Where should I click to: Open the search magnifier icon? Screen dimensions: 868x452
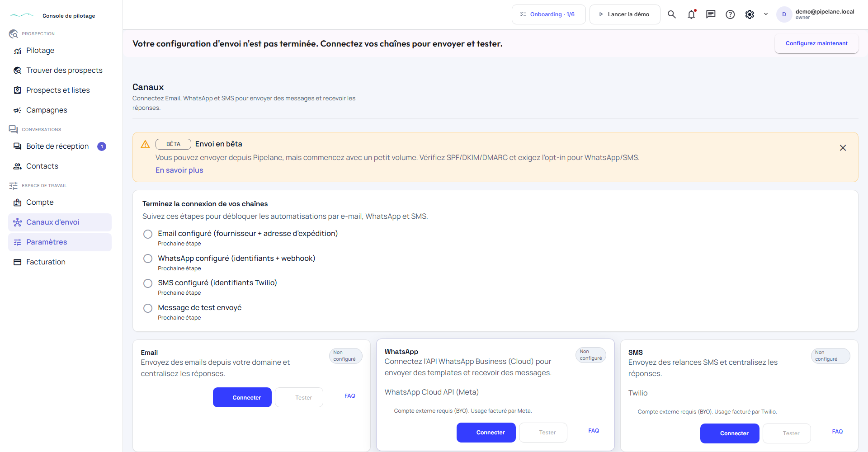[x=672, y=14]
